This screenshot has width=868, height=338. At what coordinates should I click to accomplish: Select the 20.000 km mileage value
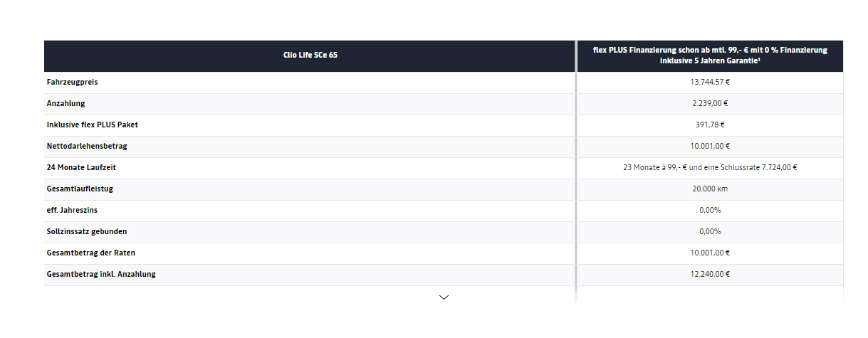coord(710,189)
